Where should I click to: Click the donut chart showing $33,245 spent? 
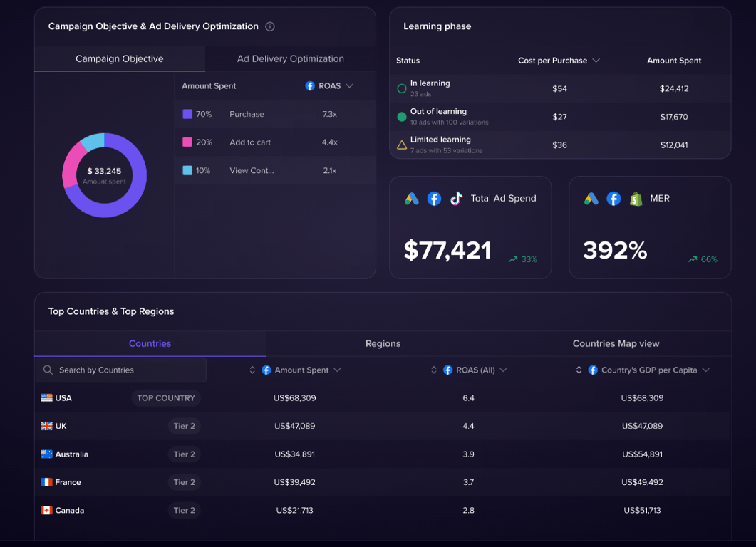pyautogui.click(x=104, y=175)
